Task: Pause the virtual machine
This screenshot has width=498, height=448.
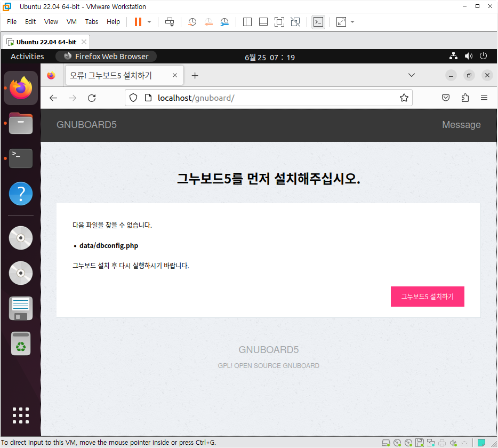Action: pos(138,22)
